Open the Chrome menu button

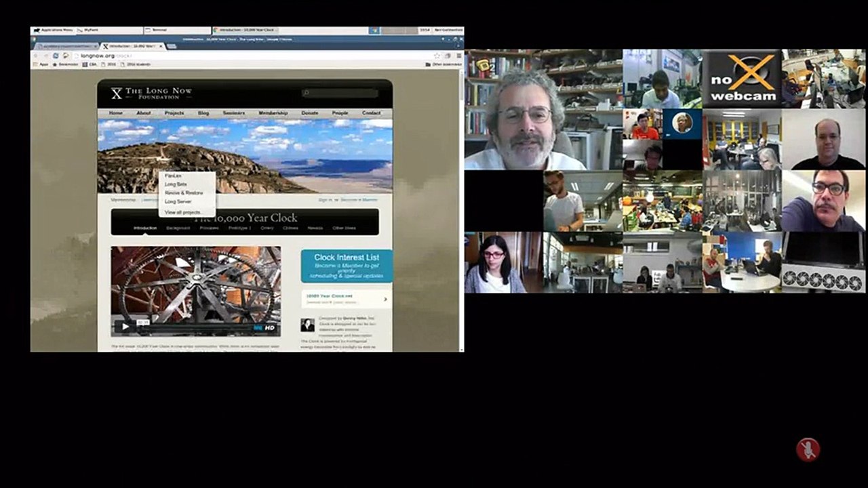458,56
